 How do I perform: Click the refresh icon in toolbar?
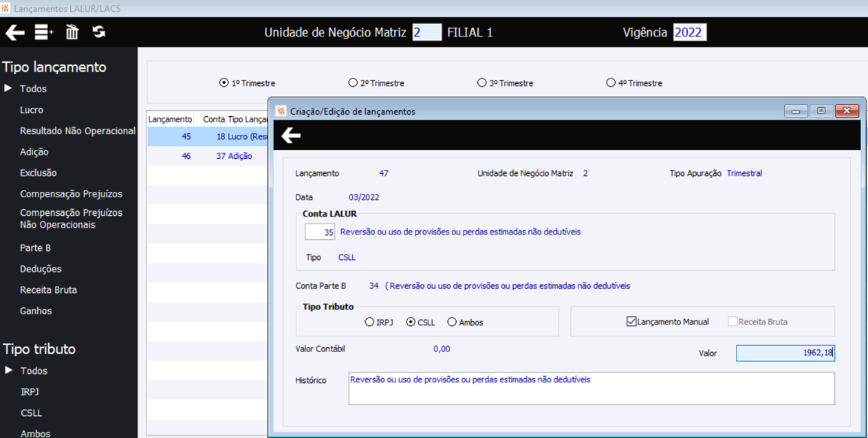coord(99,32)
